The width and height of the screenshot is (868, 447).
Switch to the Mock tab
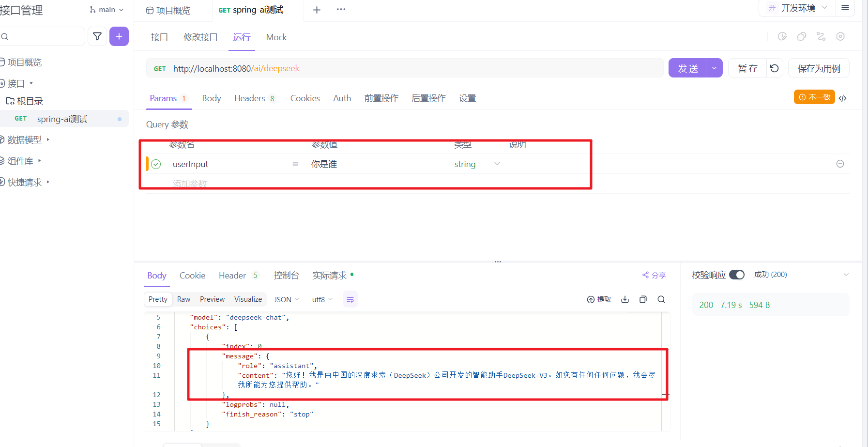pyautogui.click(x=276, y=37)
